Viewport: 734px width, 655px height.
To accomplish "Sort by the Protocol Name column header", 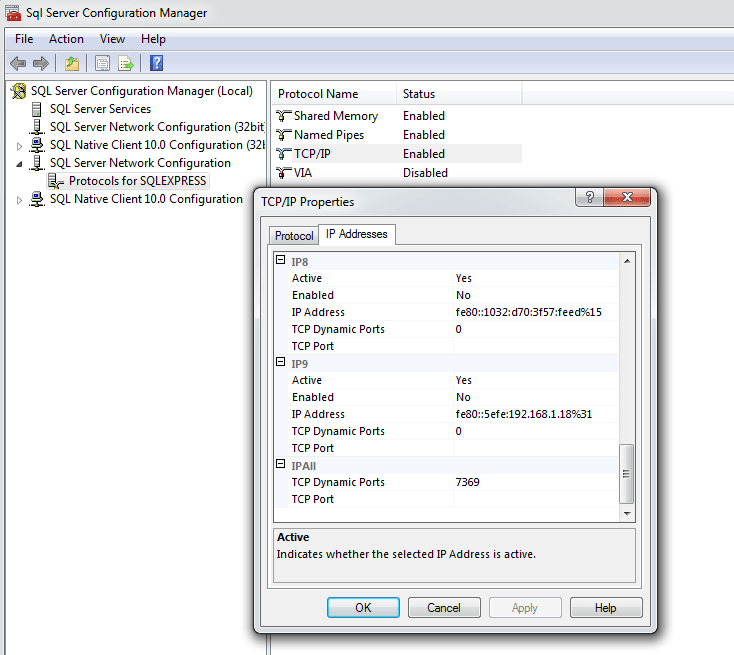I will (334, 94).
